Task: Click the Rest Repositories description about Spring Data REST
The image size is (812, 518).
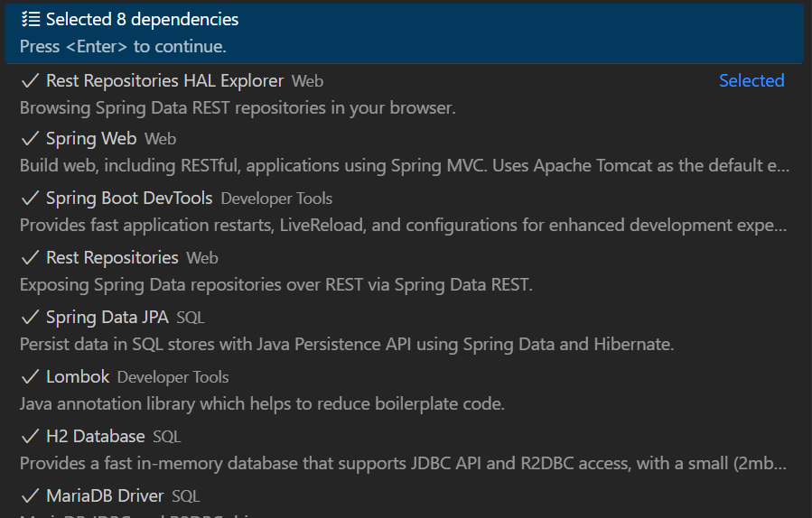Action: pyautogui.click(x=276, y=285)
